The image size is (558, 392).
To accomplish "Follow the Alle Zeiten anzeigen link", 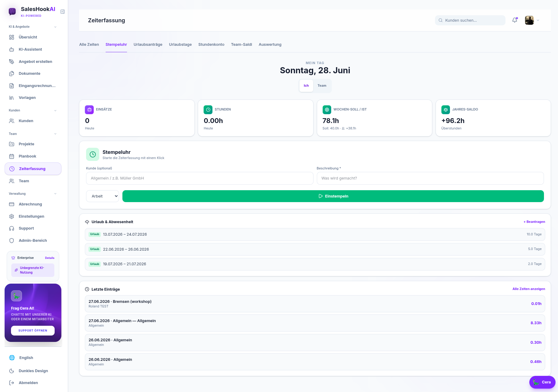I will pos(529,289).
